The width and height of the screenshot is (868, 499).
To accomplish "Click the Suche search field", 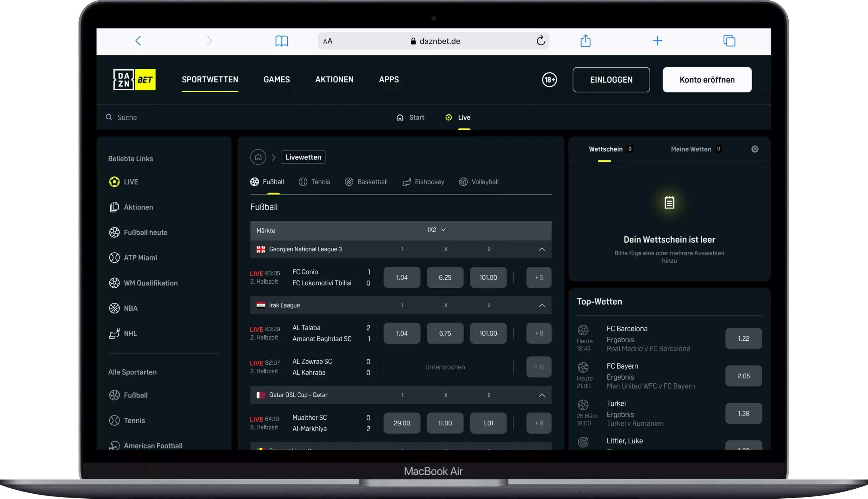I will pyautogui.click(x=128, y=117).
